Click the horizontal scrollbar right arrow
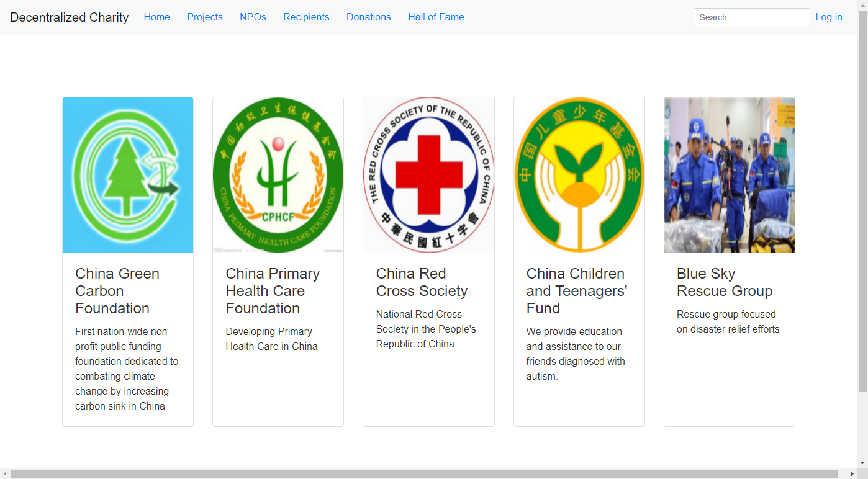 click(852, 474)
